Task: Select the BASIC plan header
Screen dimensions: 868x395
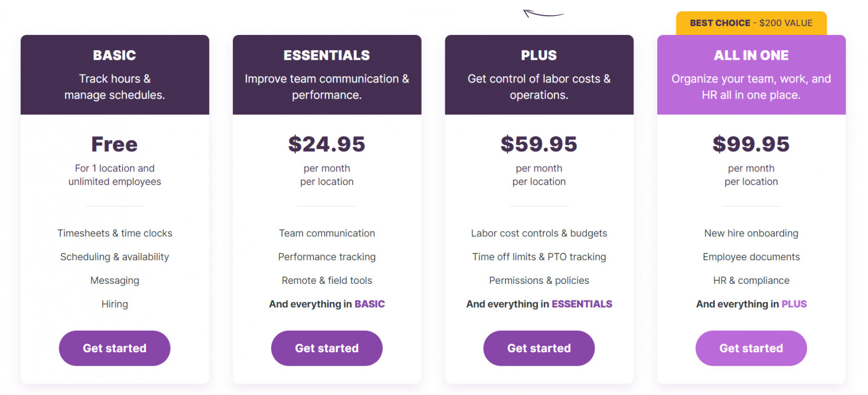Action: coord(114,55)
